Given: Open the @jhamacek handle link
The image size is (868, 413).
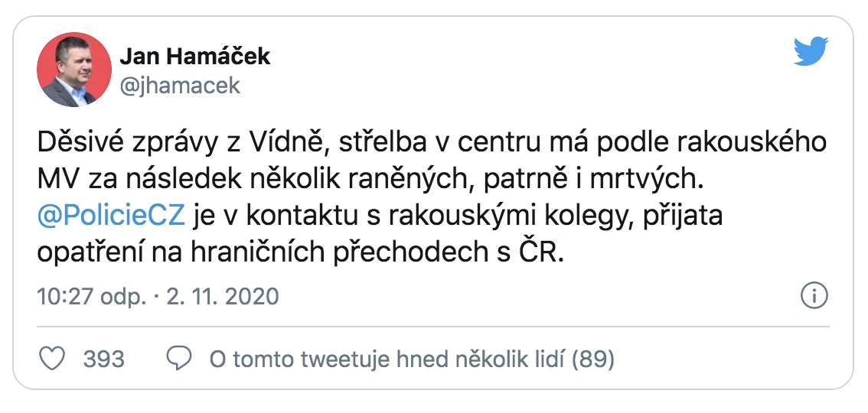Looking at the screenshot, I should (180, 85).
